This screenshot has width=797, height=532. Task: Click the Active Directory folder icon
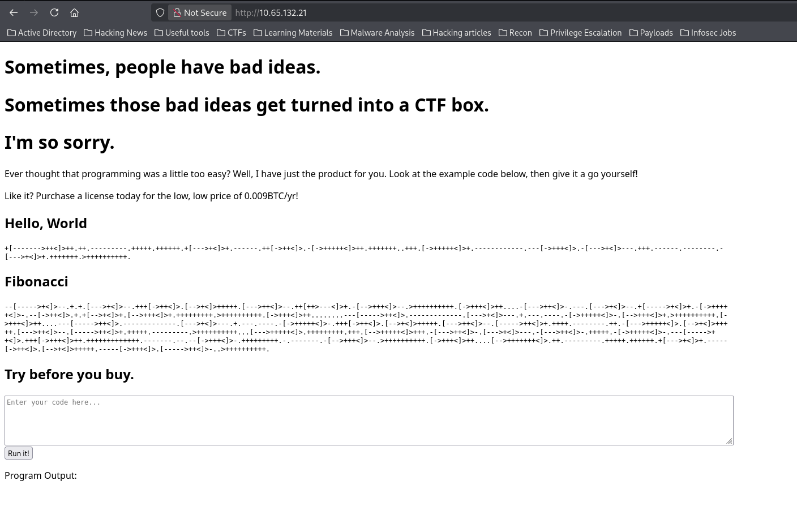(x=12, y=32)
